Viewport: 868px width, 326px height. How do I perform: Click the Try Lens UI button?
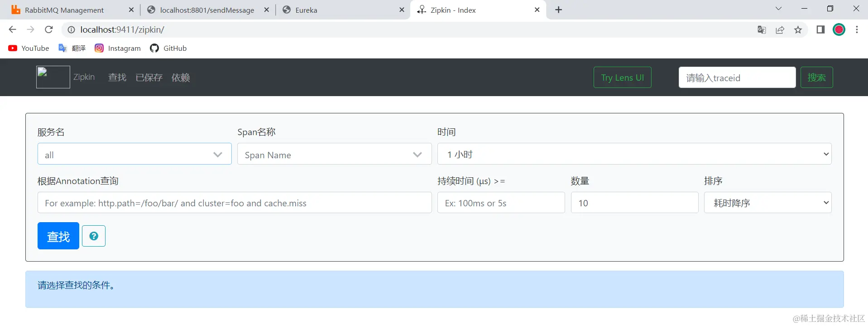623,78
